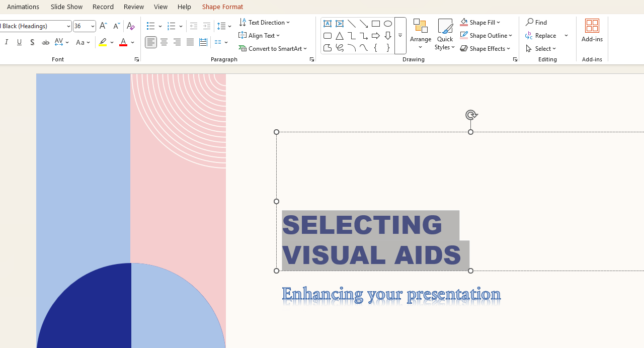Click the Decrease Font Size icon

pyautogui.click(x=116, y=26)
